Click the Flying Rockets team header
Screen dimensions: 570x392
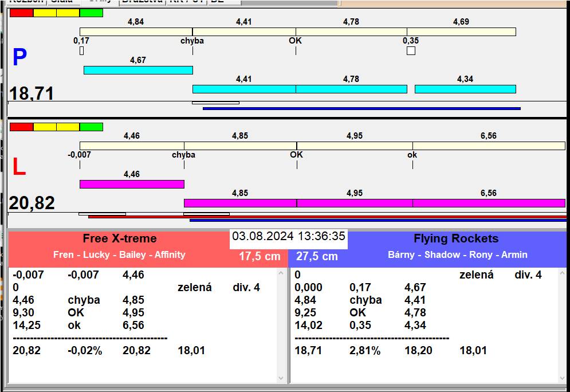[x=456, y=238]
